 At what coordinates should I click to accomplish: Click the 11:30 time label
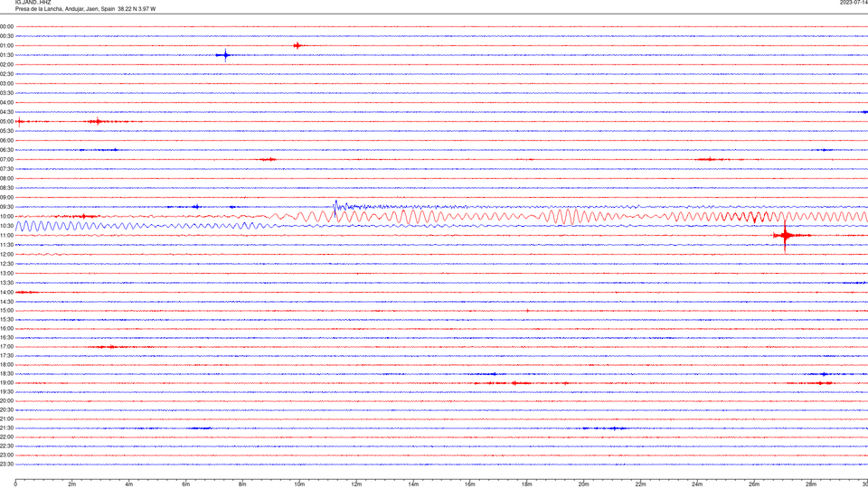(6, 245)
